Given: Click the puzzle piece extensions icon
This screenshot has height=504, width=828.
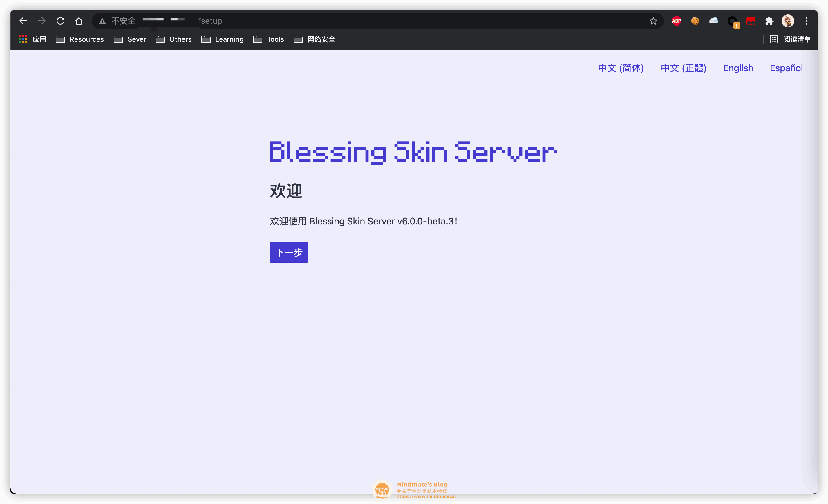Looking at the screenshot, I should tap(769, 21).
